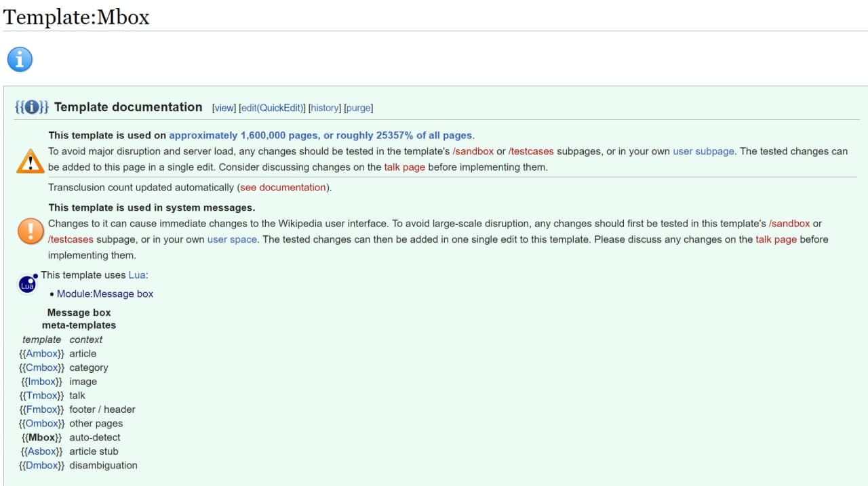Open the Ambox template link

point(41,353)
